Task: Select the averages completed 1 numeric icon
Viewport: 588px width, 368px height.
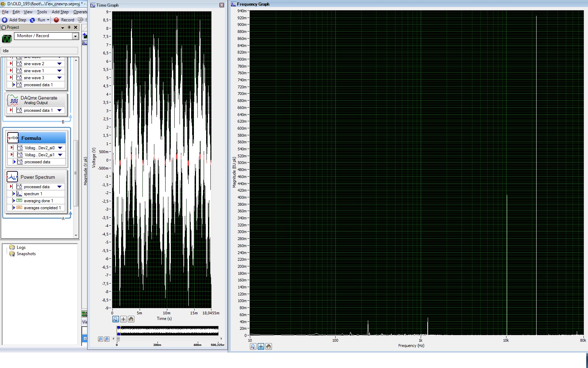Action: pyautogui.click(x=19, y=208)
